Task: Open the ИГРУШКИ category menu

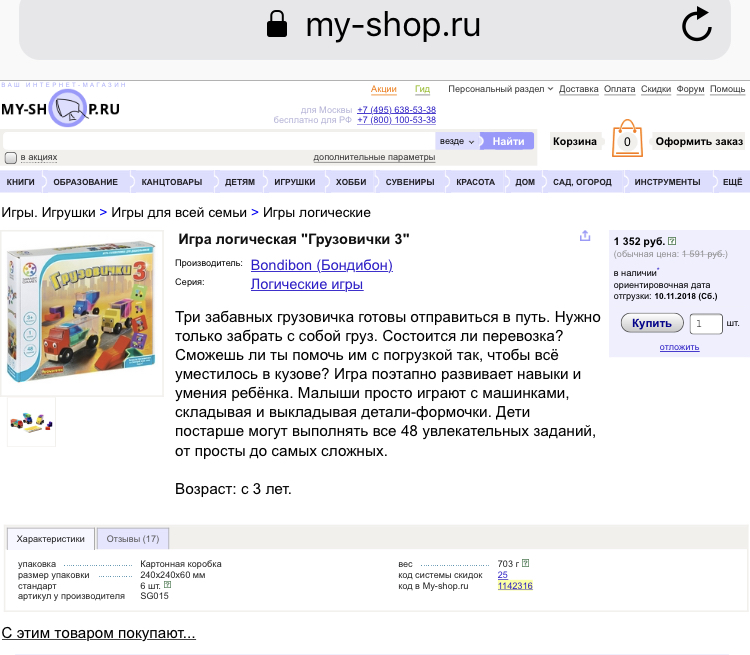Action: (295, 182)
